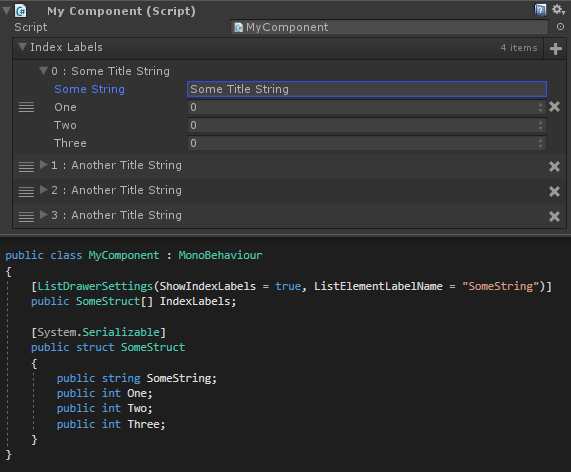Grab the drag handle of element 3
Viewport: 571px width, 472px height.
[x=26, y=217]
